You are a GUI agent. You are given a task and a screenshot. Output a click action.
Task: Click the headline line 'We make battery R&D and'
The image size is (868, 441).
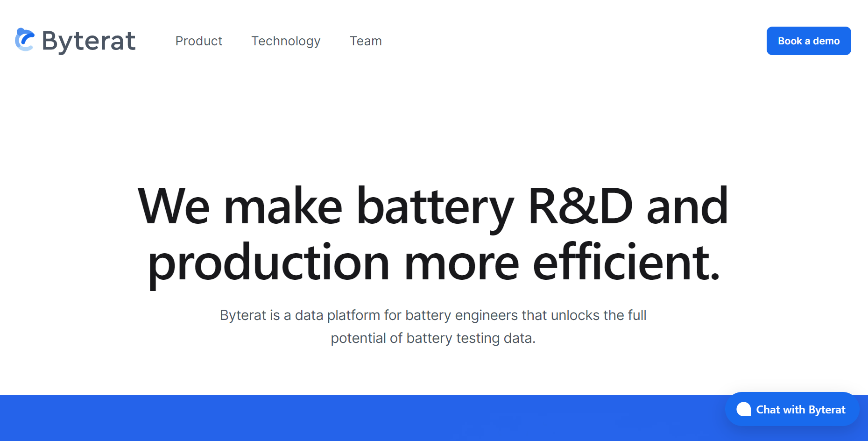point(433,206)
